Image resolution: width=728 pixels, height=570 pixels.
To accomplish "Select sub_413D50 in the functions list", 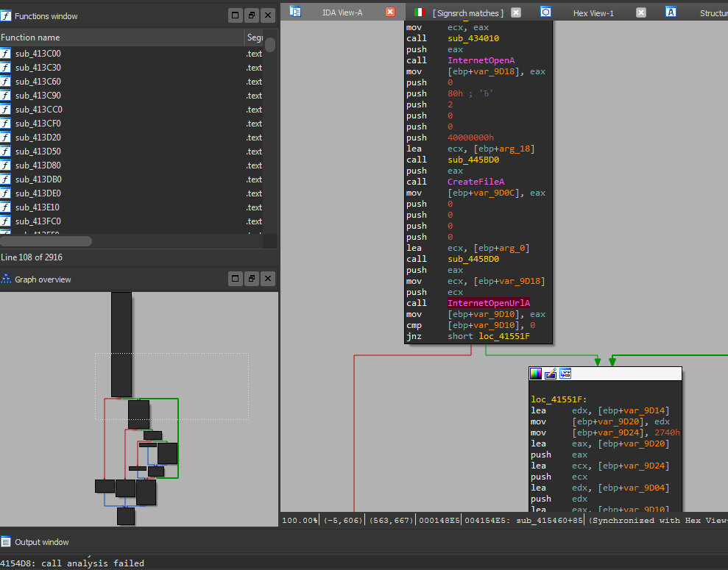I will 38,152.
